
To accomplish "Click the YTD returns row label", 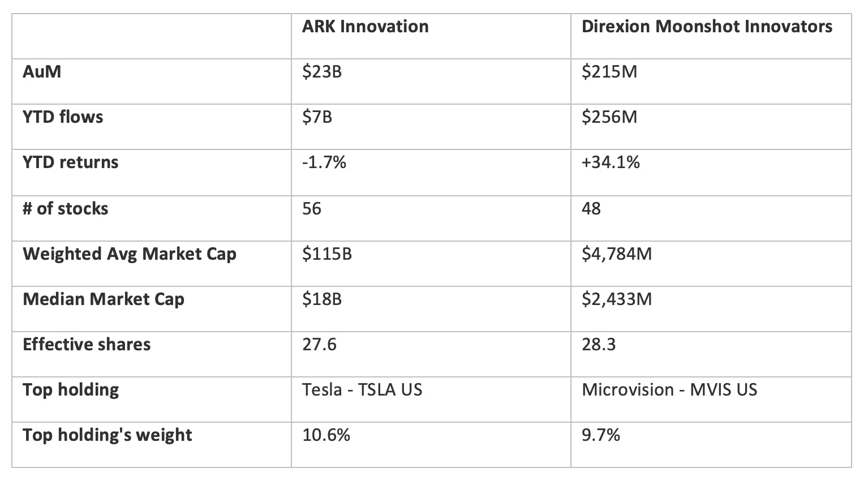I will (x=71, y=162).
